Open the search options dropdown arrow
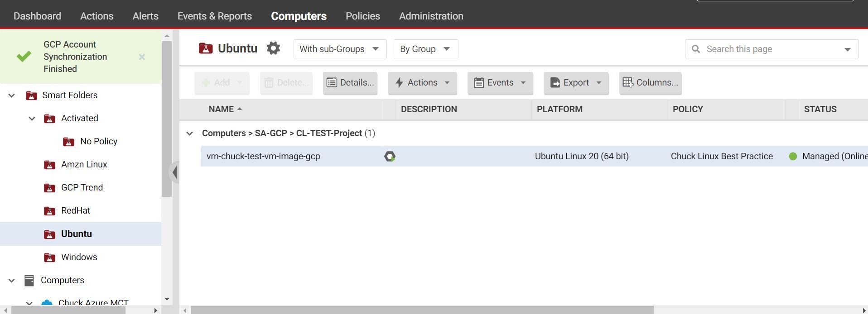 [x=848, y=49]
